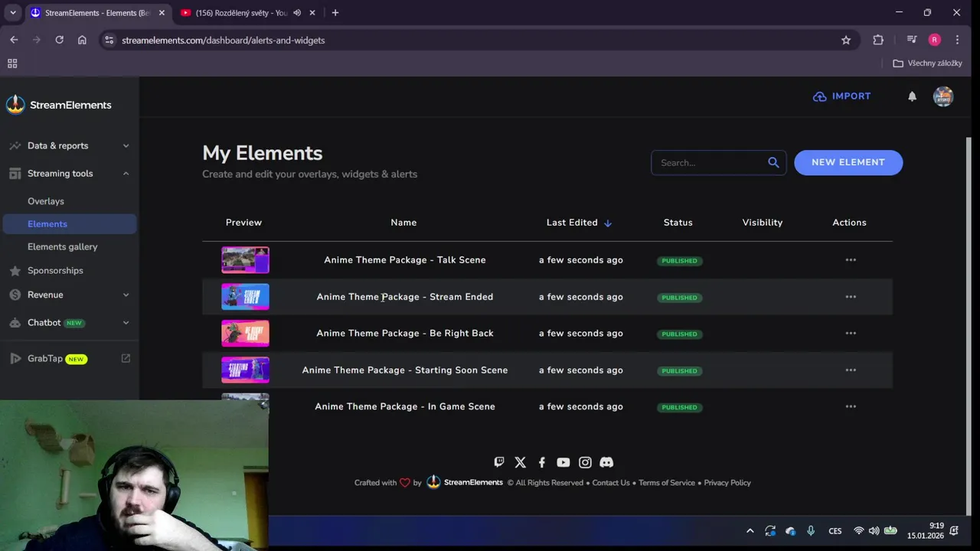Click the Facebook footer icon
Viewport: 980px width, 551px height.
tap(542, 462)
